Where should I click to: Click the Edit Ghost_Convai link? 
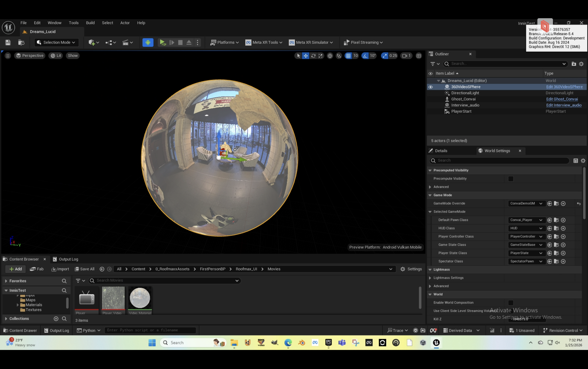pos(562,99)
